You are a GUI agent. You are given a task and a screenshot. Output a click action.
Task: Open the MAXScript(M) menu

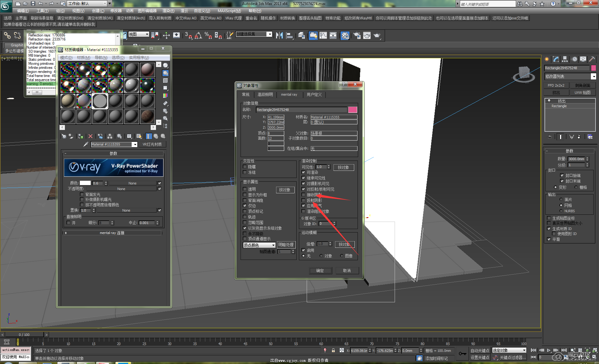[229, 11]
